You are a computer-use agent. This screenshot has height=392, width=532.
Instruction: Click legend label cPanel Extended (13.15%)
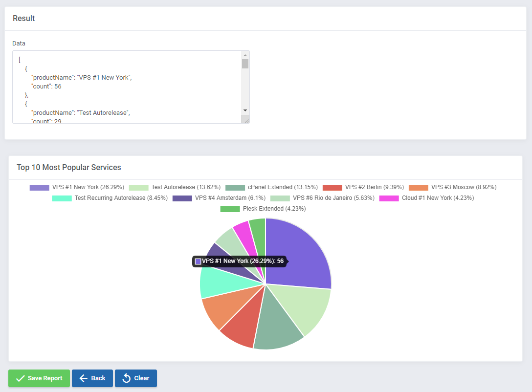coord(283,187)
